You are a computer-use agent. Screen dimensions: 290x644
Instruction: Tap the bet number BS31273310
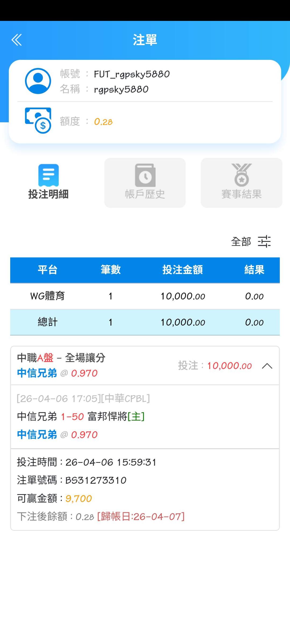click(96, 480)
